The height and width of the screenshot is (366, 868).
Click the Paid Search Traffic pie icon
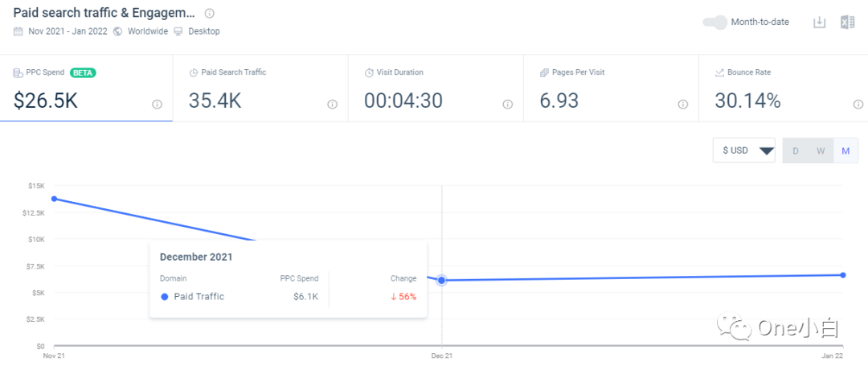coord(193,72)
